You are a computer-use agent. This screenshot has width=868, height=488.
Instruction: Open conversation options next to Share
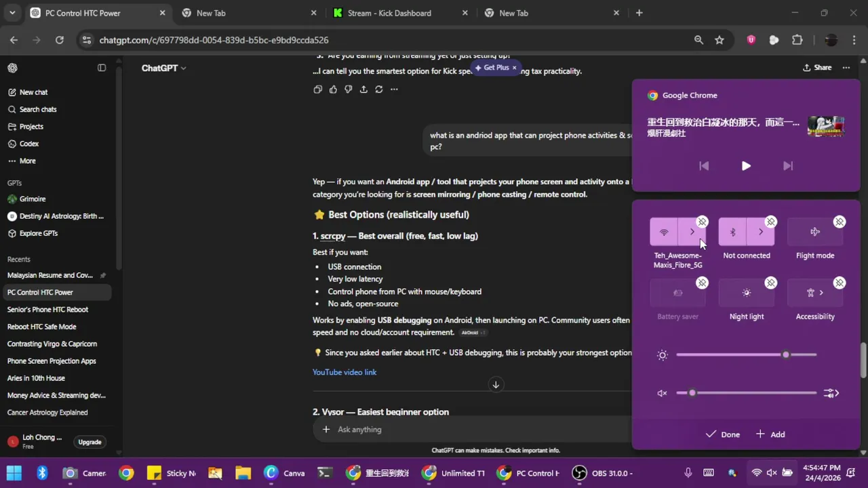click(x=846, y=68)
